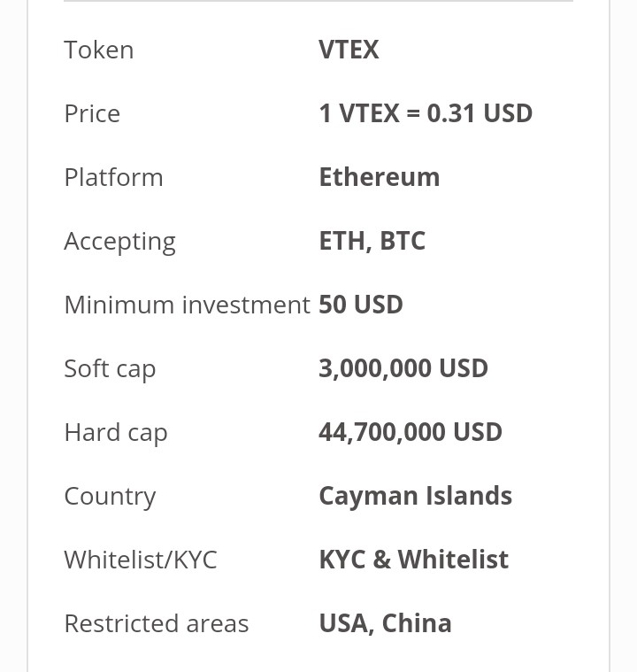The height and width of the screenshot is (672, 637).
Task: Select the KYC & Whitelist value
Action: click(x=413, y=560)
